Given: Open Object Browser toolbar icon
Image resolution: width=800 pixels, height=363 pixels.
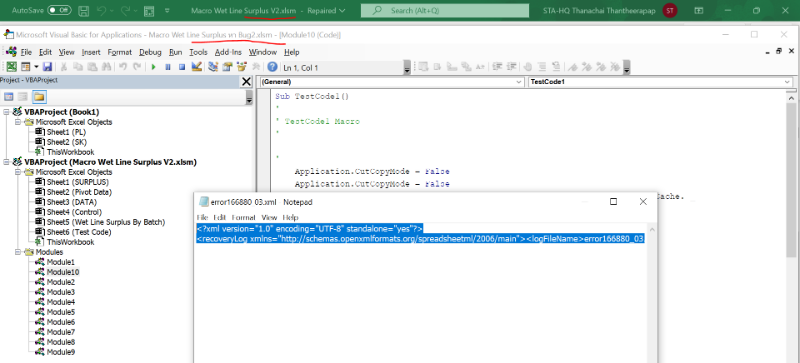Looking at the screenshot, I should pyautogui.click(x=242, y=67).
